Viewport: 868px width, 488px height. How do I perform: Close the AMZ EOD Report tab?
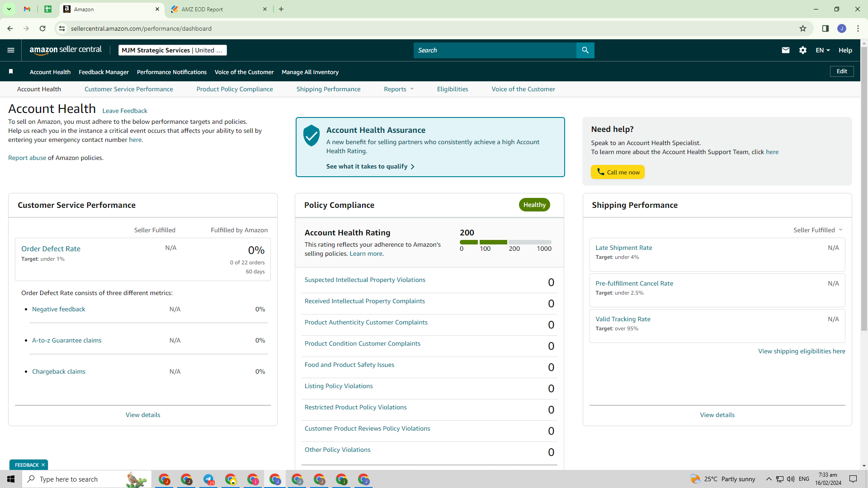click(x=265, y=9)
